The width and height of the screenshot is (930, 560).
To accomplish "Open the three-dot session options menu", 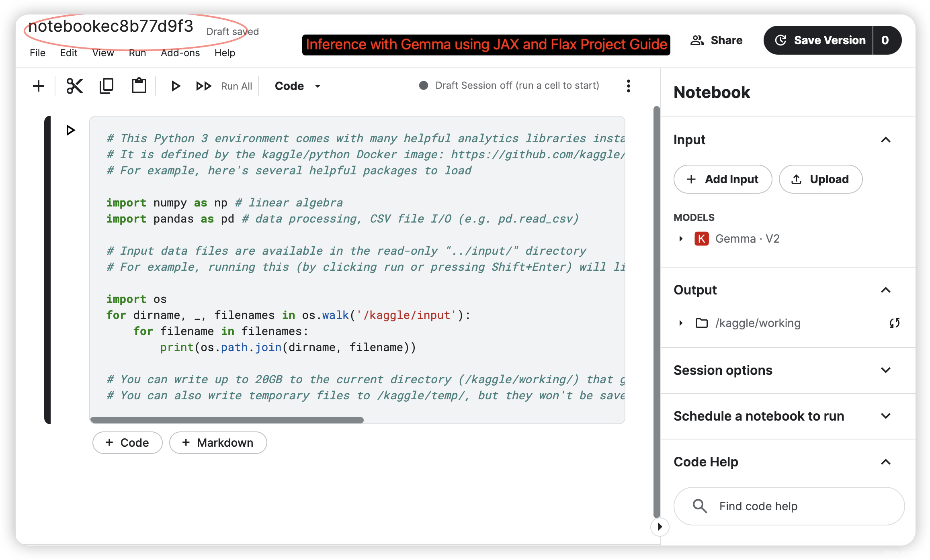I will (x=629, y=86).
